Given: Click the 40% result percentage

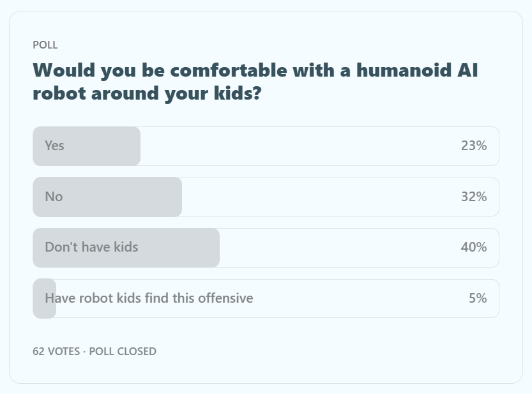Looking at the screenshot, I should pyautogui.click(x=473, y=247).
